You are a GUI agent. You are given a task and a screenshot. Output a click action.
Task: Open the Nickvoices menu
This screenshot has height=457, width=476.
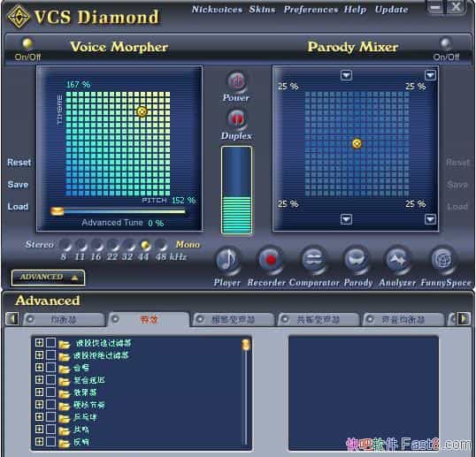[217, 10]
